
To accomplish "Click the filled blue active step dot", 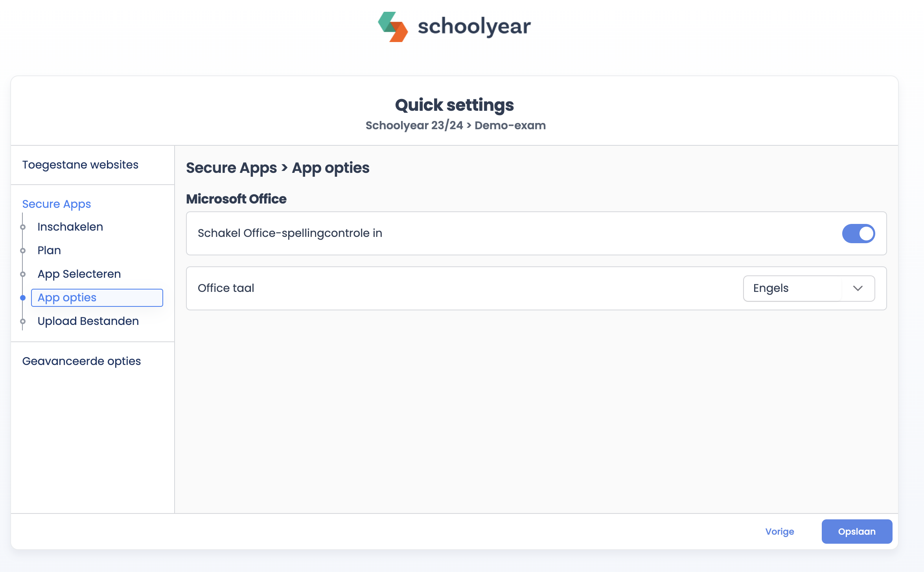I will (x=23, y=298).
